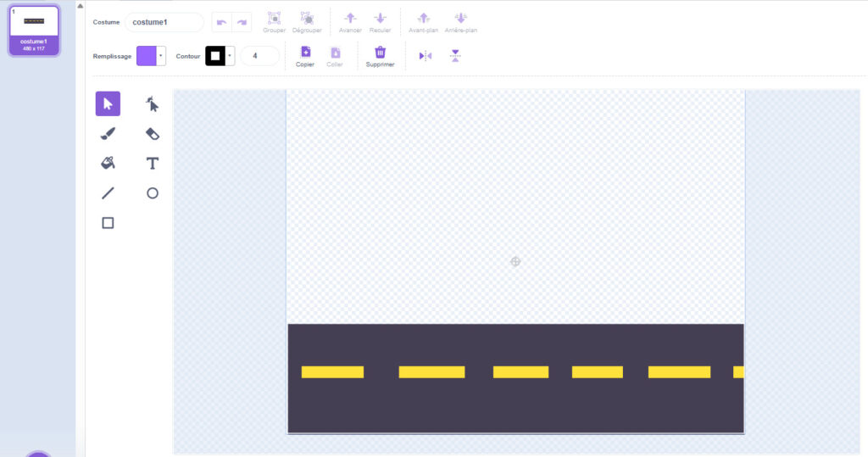Pick the Circle tool

(153, 192)
